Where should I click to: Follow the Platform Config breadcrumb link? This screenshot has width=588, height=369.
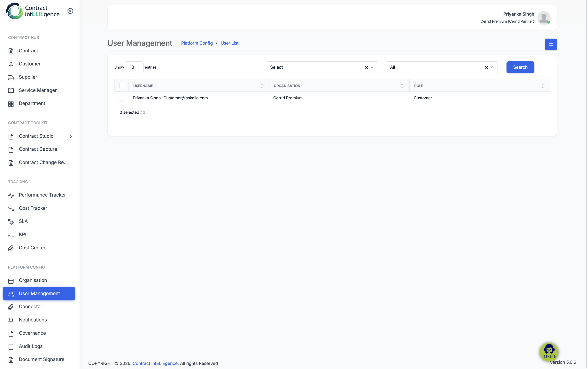197,43
